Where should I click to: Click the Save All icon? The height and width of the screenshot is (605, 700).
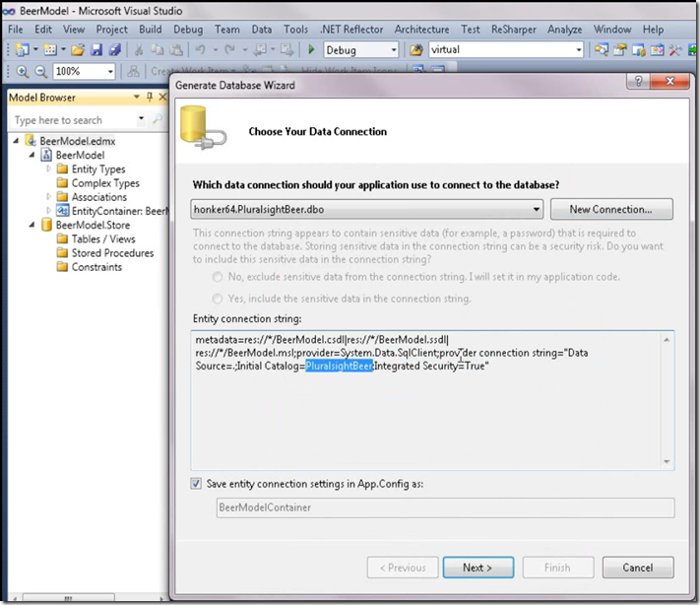point(115,49)
